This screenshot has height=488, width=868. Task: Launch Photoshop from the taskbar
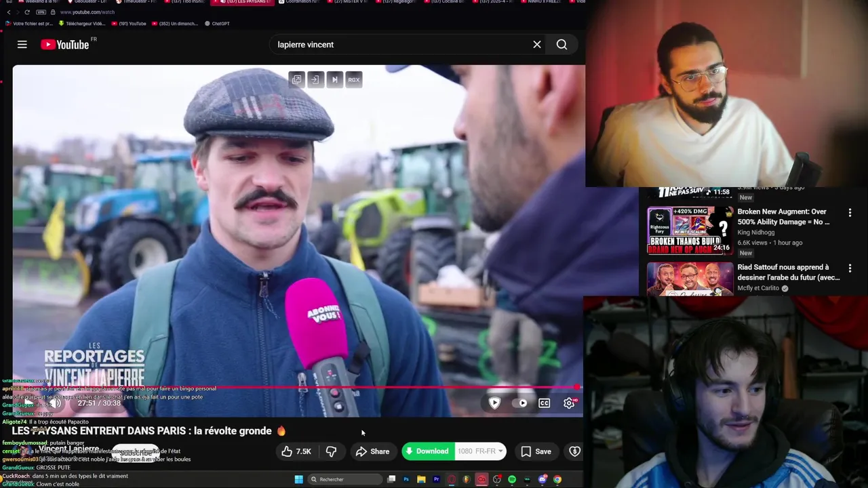click(406, 479)
